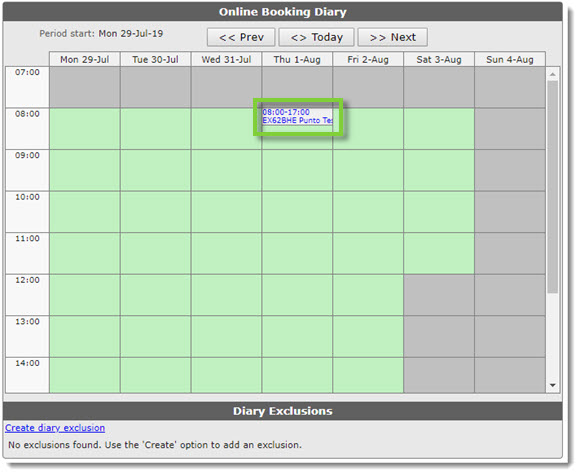Screen dimensions: 580x475
Task: Click the Sat 3-Aug 09:00 slot
Action: tap(439, 170)
